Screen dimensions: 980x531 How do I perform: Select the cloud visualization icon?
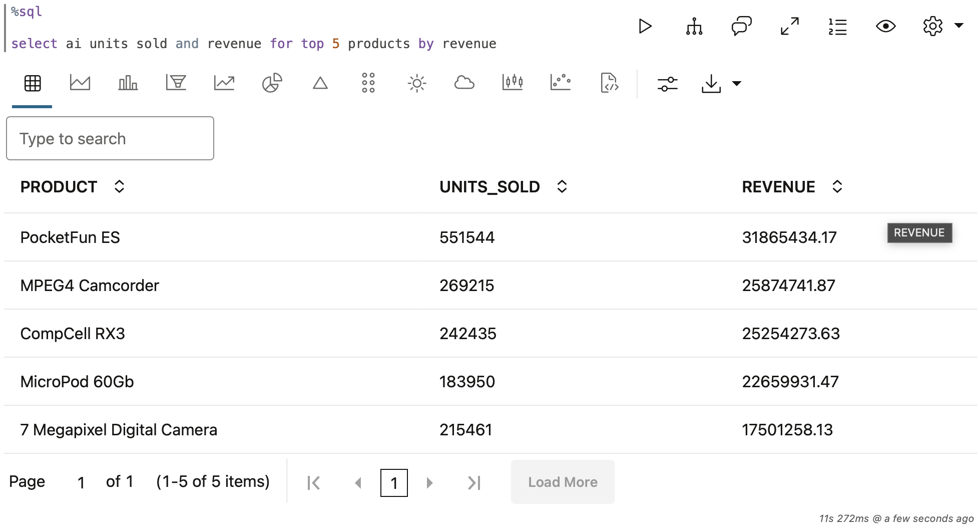(x=464, y=83)
